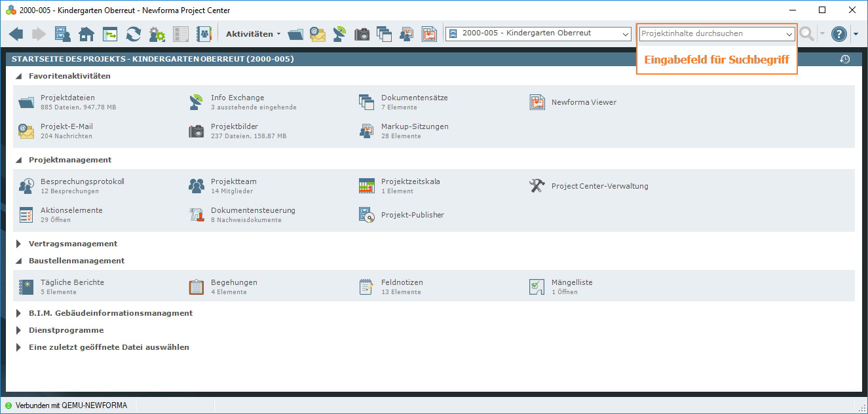Viewport: 868px width, 414px height.
Task: Launch Newforma Viewer icon in toolbar
Action: coord(429,34)
